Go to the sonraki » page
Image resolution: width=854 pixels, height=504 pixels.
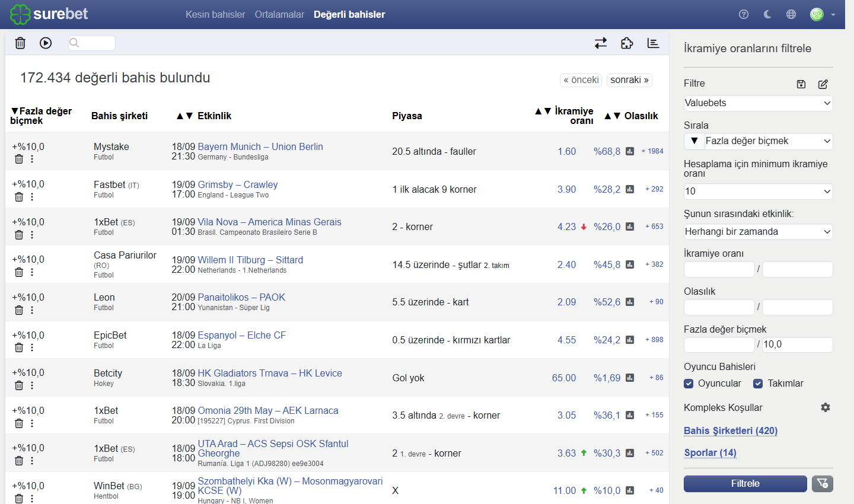click(629, 80)
